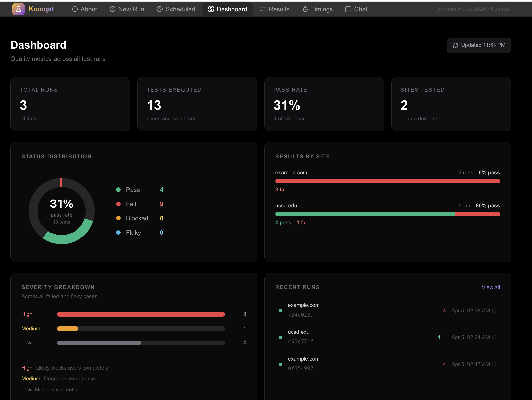
Task: Click the Pass legend green dot
Action: [x=118, y=190]
